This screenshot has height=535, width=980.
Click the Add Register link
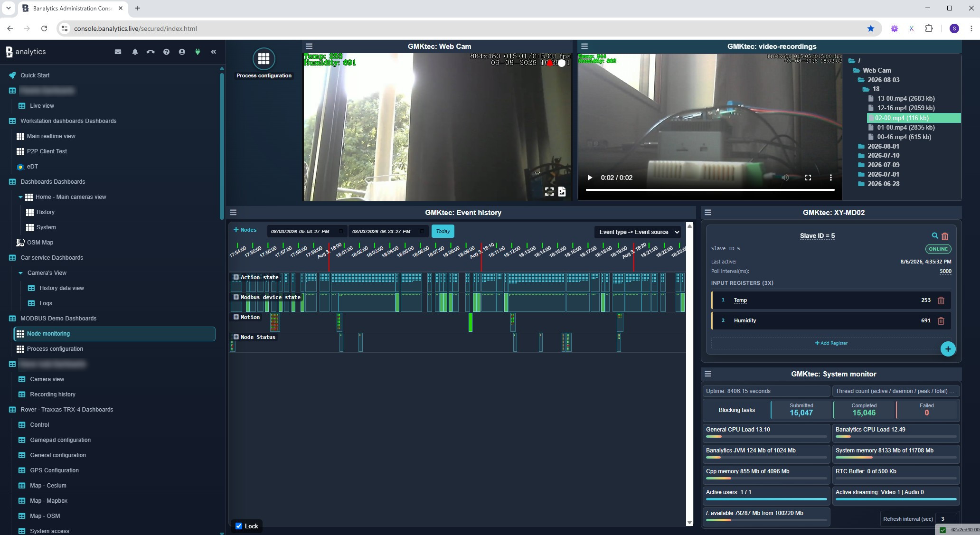[831, 343]
